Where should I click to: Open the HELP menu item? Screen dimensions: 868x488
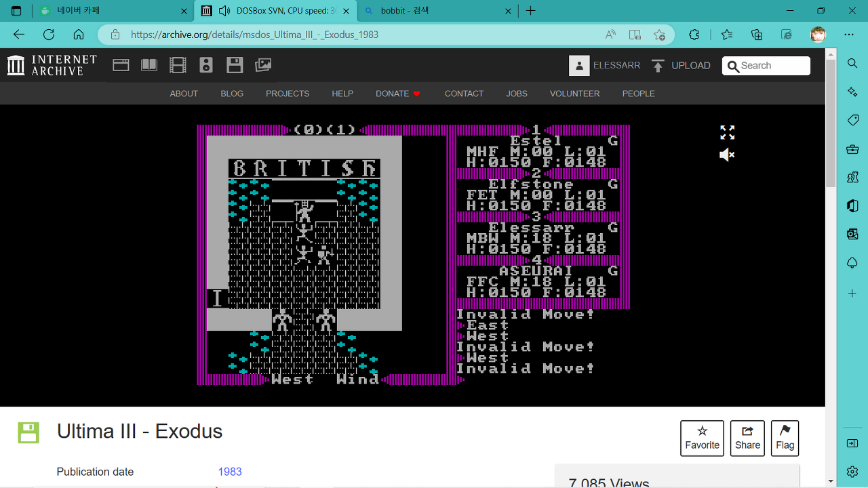pos(342,94)
